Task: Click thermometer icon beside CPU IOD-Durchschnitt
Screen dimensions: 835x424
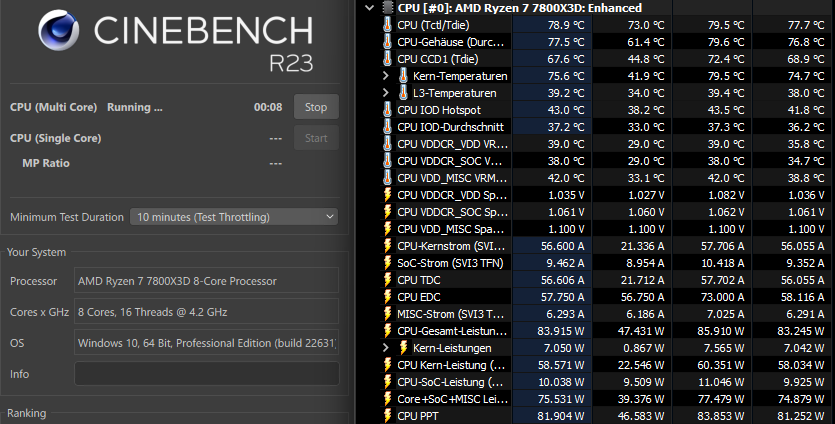Action: coord(388,127)
